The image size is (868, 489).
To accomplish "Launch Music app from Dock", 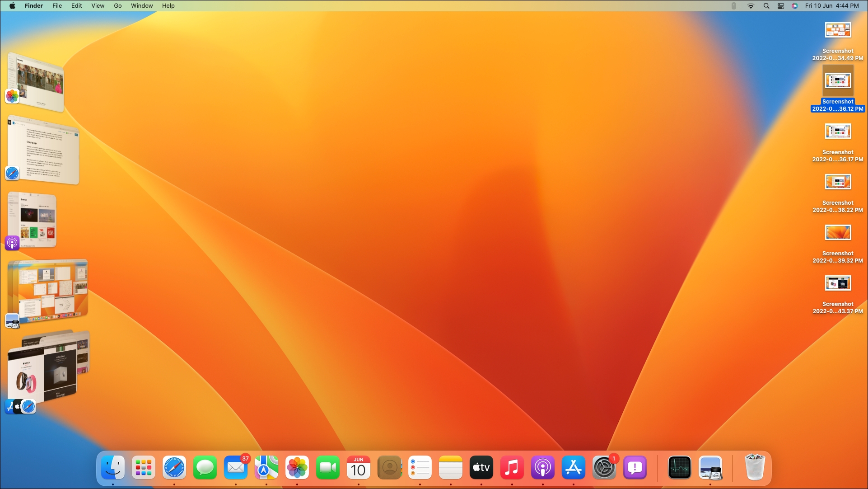I will 512,468.
